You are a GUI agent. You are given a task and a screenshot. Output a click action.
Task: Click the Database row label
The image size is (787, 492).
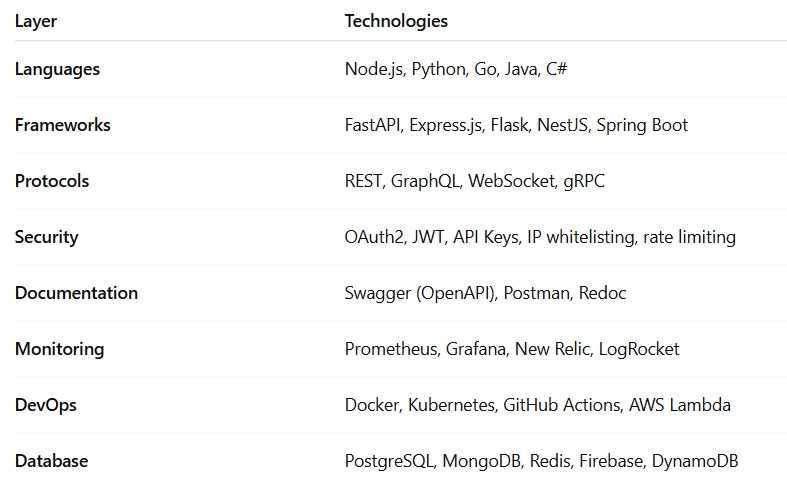51,461
